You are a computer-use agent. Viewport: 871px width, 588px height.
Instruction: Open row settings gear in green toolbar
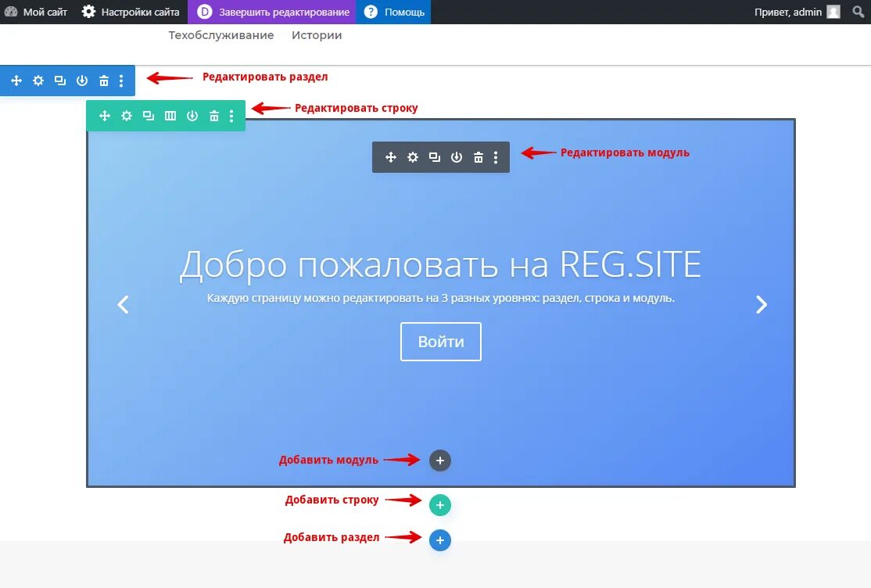pos(127,116)
